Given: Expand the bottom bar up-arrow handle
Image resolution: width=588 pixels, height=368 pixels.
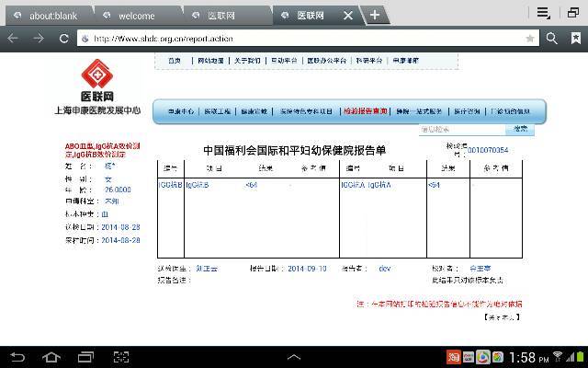Looking at the screenshot, I should click(294, 357).
